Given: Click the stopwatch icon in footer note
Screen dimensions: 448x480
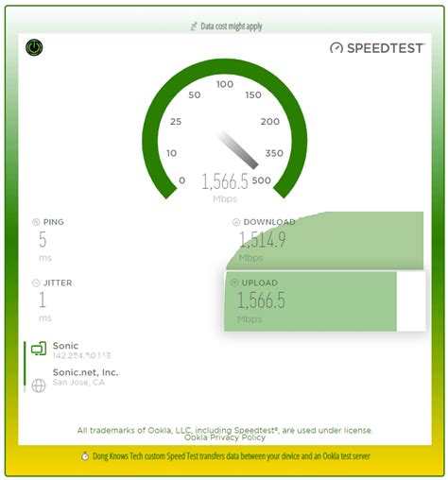Looking at the screenshot, I should [85, 456].
